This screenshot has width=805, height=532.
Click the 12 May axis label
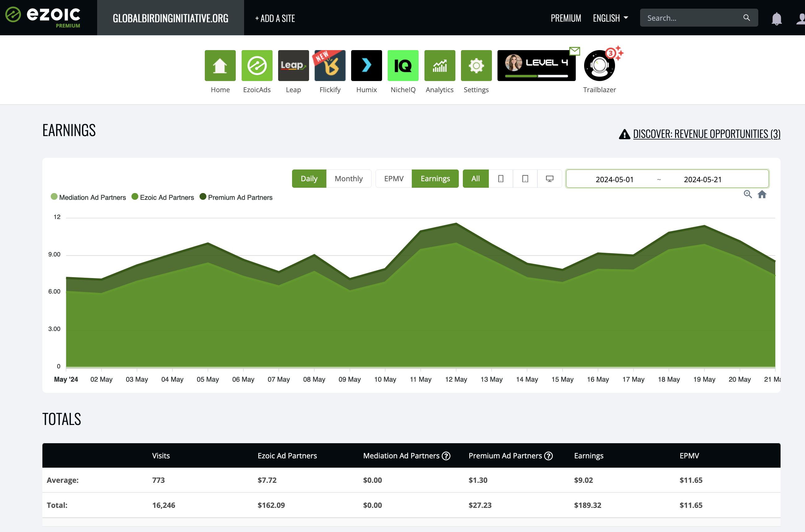(456, 379)
